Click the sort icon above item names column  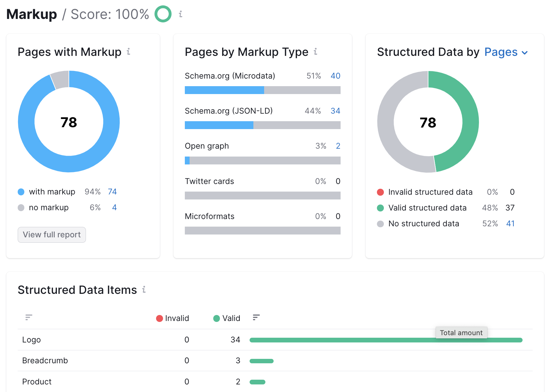[x=29, y=317]
